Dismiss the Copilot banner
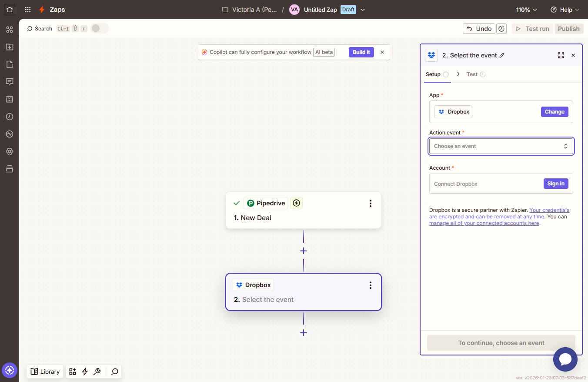The height and width of the screenshot is (382, 588). tap(382, 52)
